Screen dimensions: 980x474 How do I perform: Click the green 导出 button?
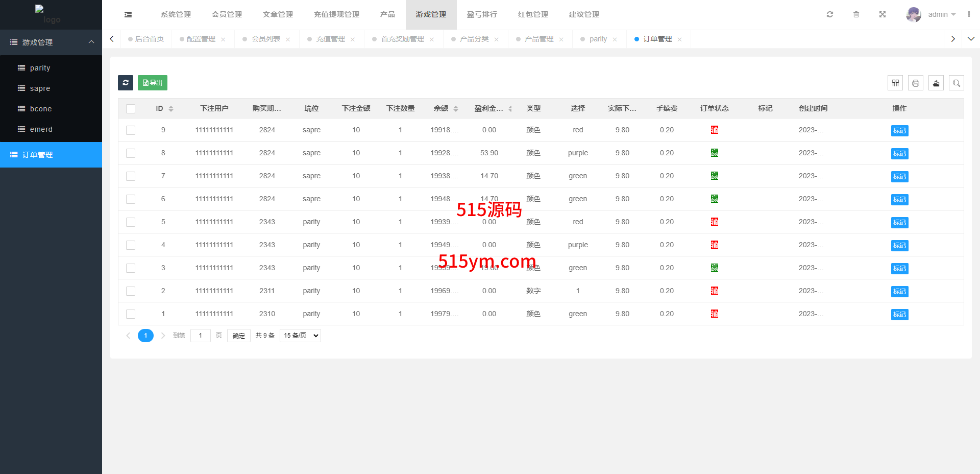click(x=153, y=83)
